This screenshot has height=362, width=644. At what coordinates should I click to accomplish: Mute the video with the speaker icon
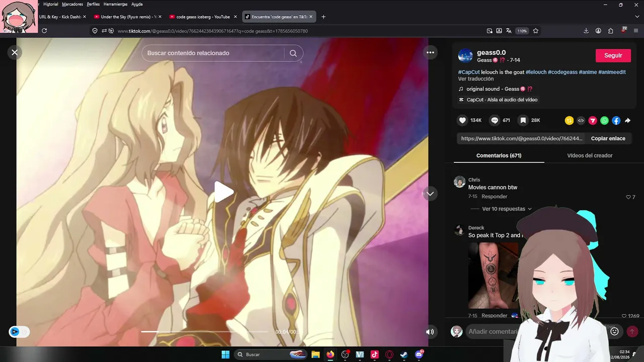(x=430, y=332)
